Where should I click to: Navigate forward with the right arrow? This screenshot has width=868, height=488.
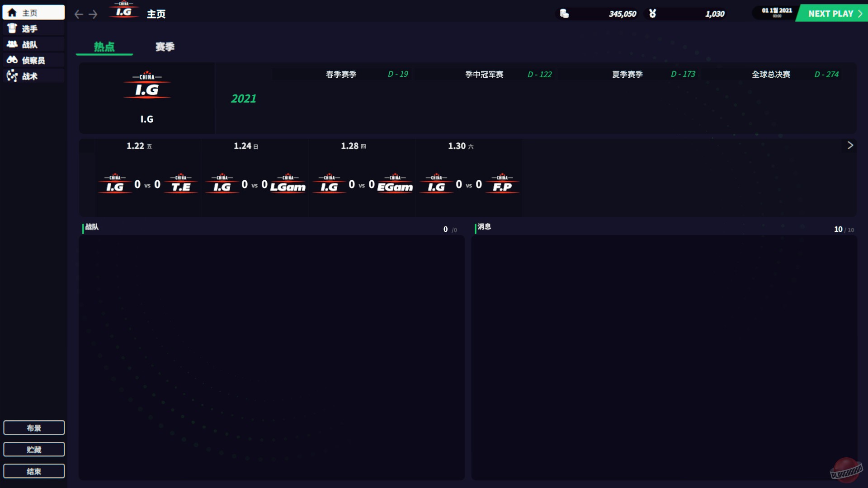pyautogui.click(x=94, y=14)
